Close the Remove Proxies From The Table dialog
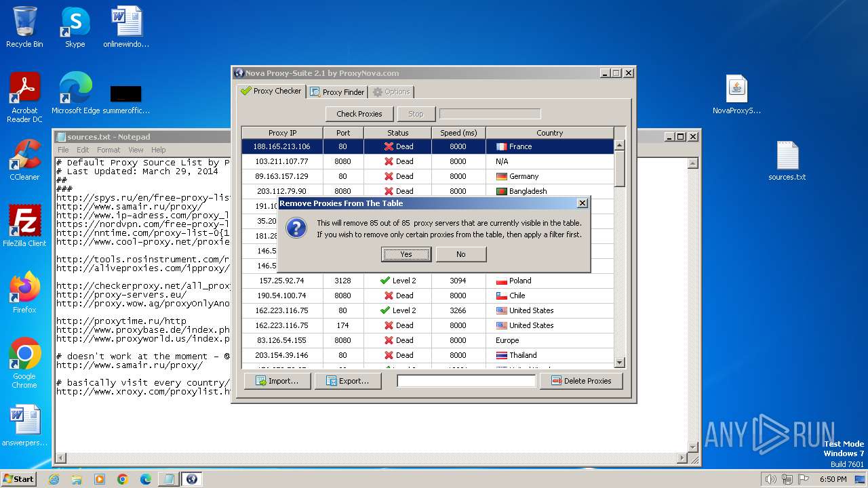Image resolution: width=868 pixels, height=488 pixels. click(582, 203)
